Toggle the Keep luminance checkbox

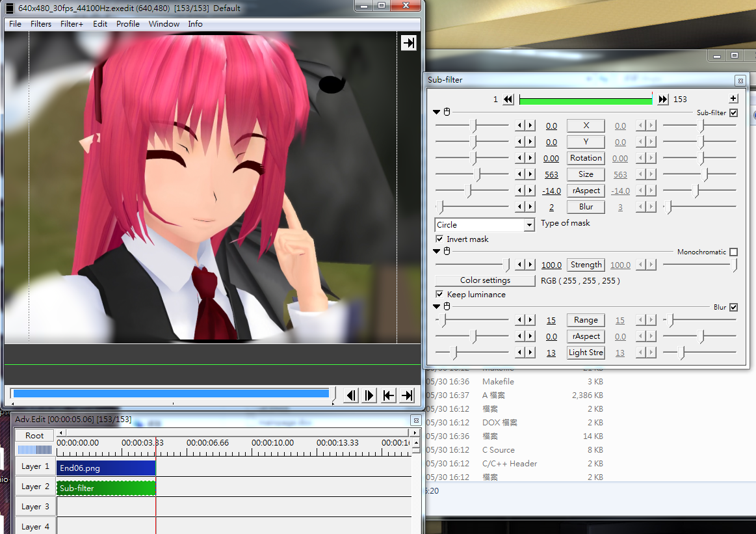click(x=439, y=294)
